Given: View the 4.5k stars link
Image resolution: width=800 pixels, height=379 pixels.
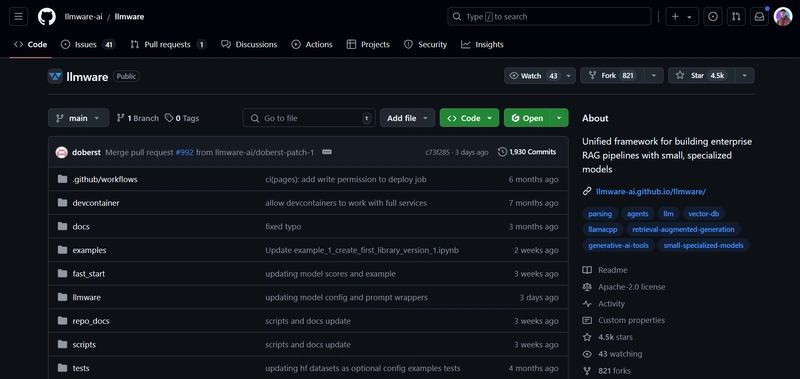Looking at the screenshot, I should click(615, 337).
